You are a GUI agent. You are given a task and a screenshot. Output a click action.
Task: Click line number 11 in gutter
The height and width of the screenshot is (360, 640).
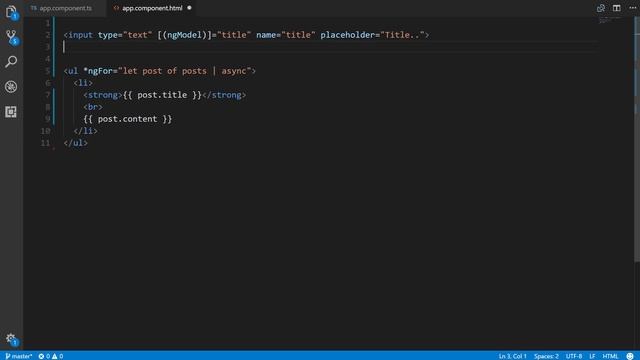(x=45, y=143)
